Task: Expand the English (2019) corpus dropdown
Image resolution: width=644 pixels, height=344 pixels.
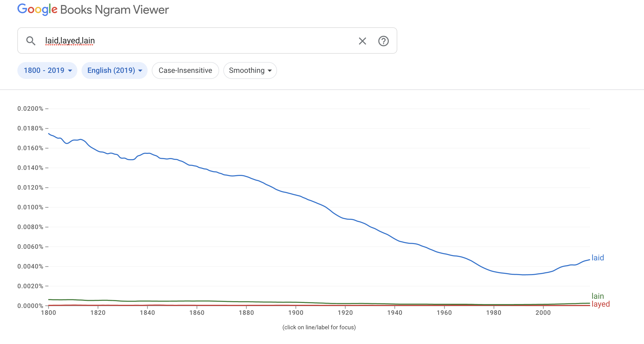Action: (114, 70)
